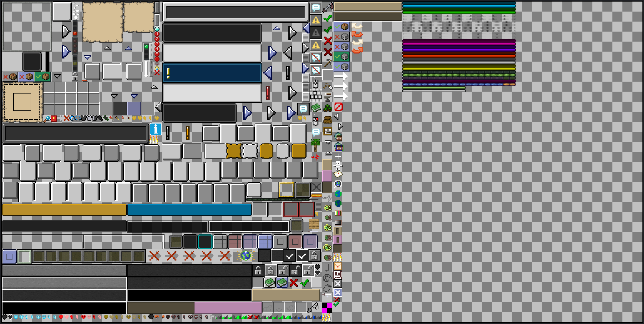Click the green leaf cluster icon
Screen dimensions: 644x324
click(327, 108)
